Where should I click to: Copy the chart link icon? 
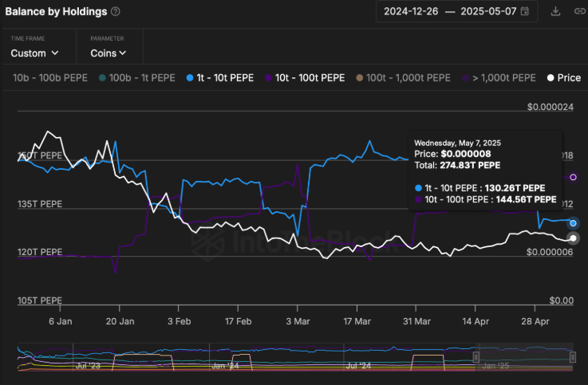click(579, 12)
